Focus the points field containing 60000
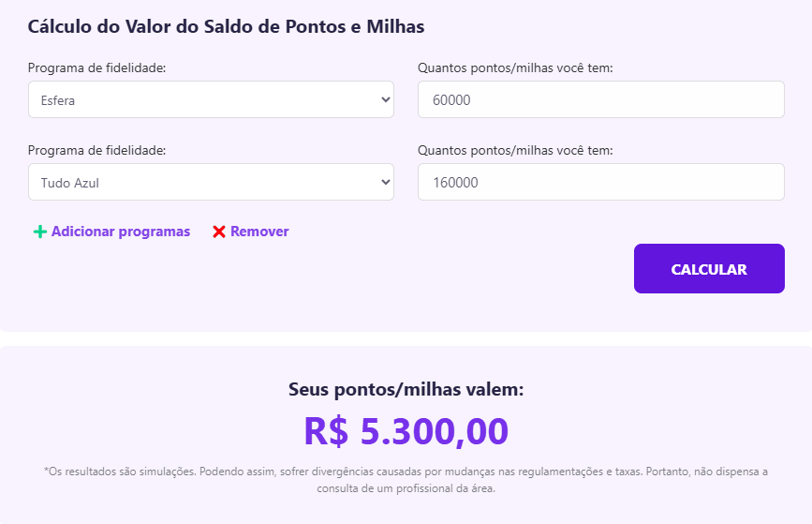This screenshot has width=812, height=524. coord(600,99)
